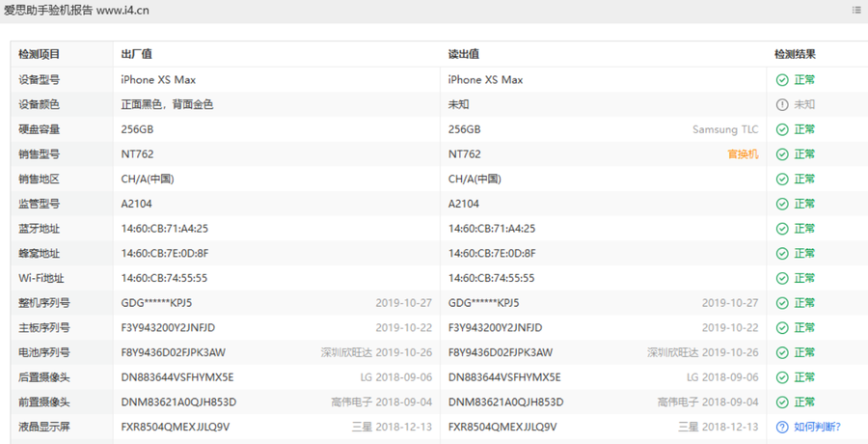Select the 销售地区 row label
Screen dimensions: 868x444
[39, 179]
